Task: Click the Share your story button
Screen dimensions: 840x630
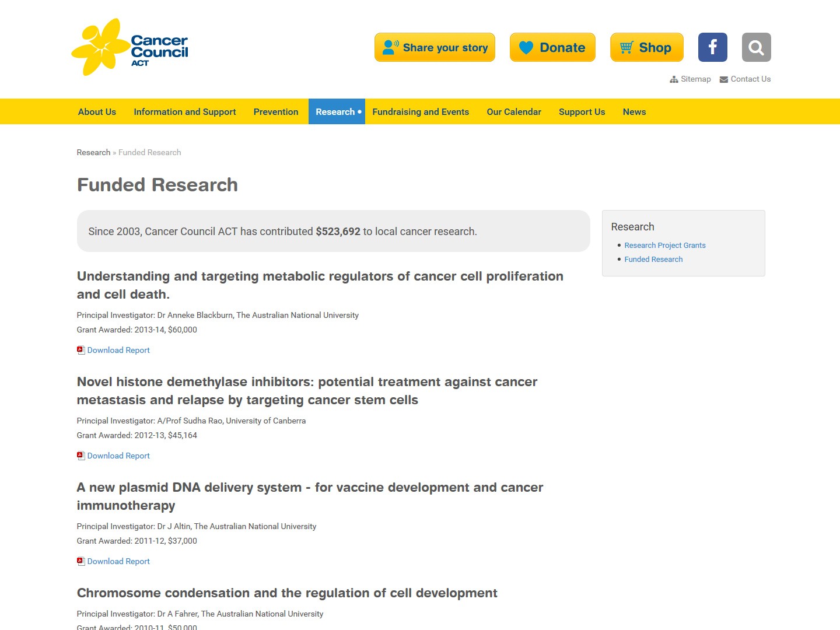Action: pyautogui.click(x=435, y=47)
